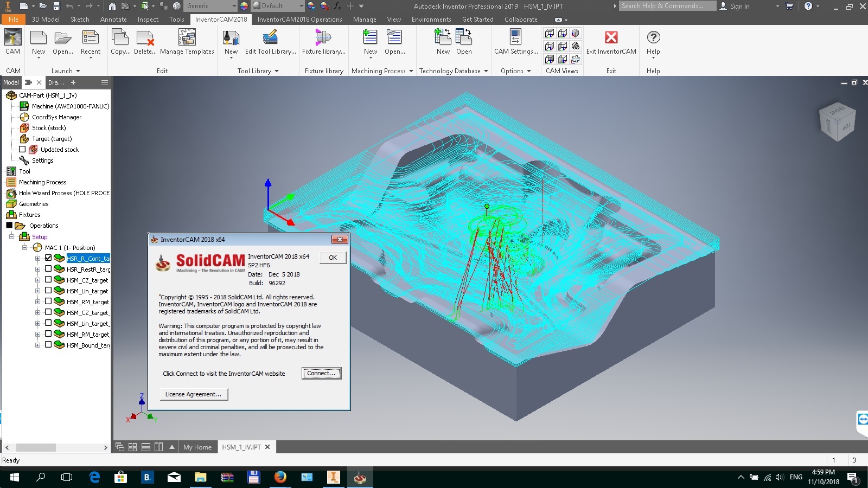This screenshot has width=868, height=488.
Task: Expand HSM_Bound_target operation node
Action: pyautogui.click(x=37, y=345)
